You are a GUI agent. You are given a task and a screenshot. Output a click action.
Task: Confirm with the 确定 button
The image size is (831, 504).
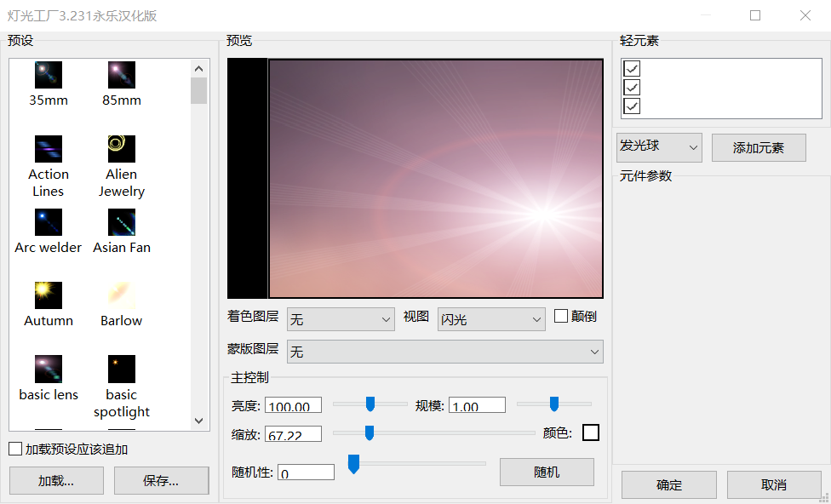669,484
